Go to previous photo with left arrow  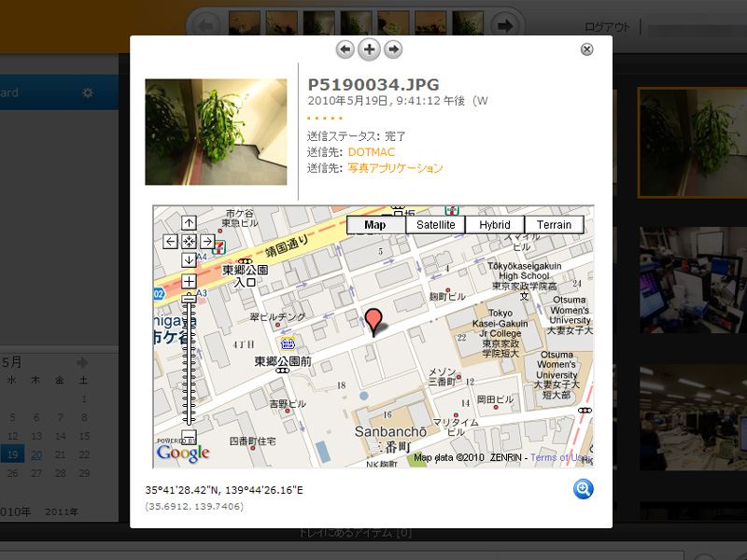345,49
